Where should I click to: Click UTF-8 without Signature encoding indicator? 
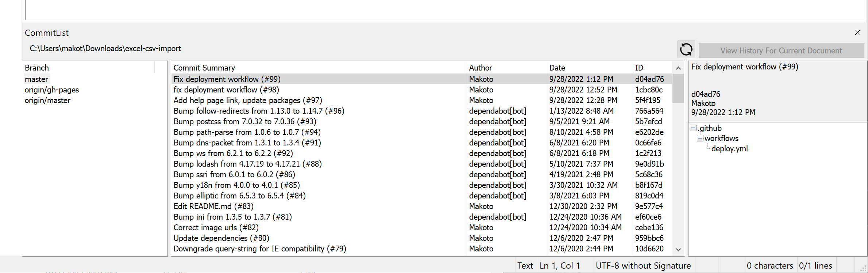(x=643, y=266)
